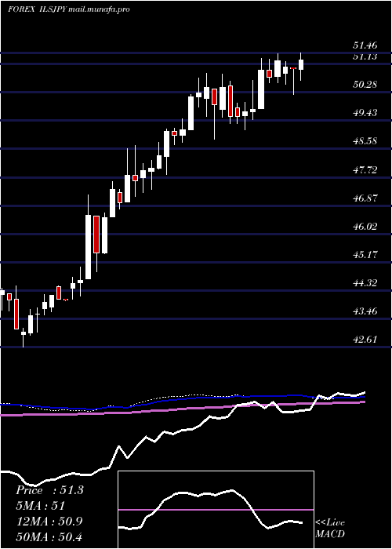Viewport: 392px width, 549px height.
Task: Select the 48.58 axis value
Action: [365, 141]
